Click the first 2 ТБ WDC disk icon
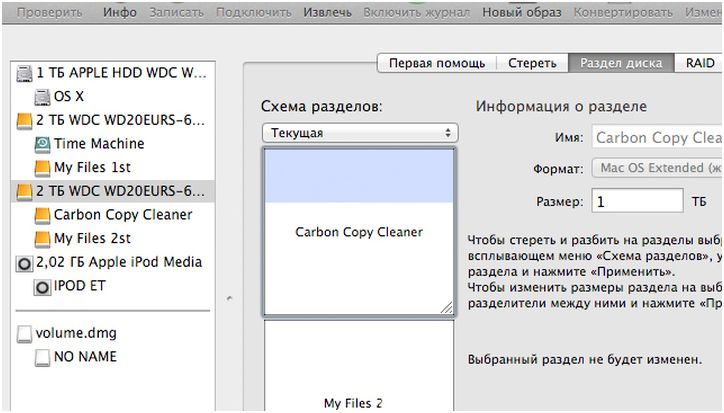724x413 pixels. click(24, 121)
